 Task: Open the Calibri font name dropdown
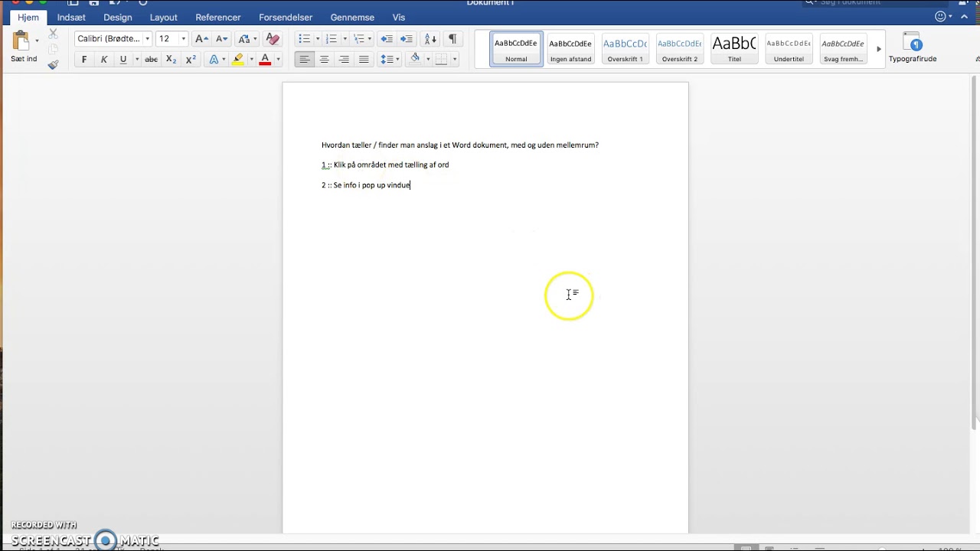[x=113, y=38]
